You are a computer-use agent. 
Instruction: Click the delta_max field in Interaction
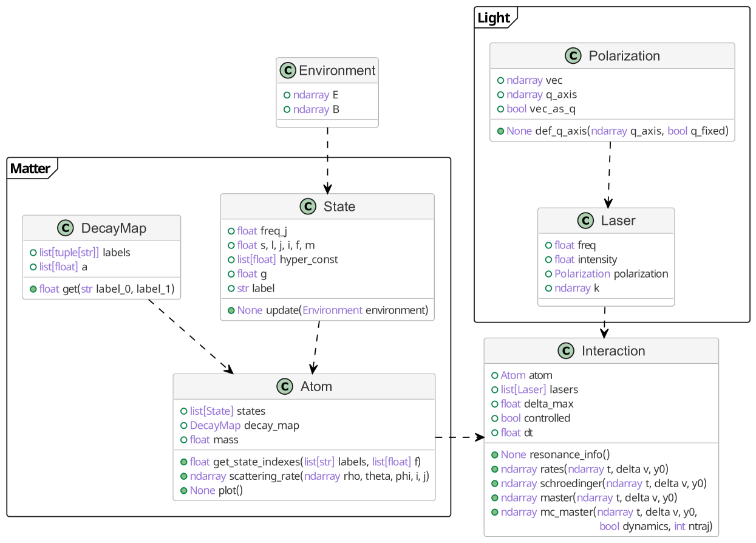coord(548,404)
